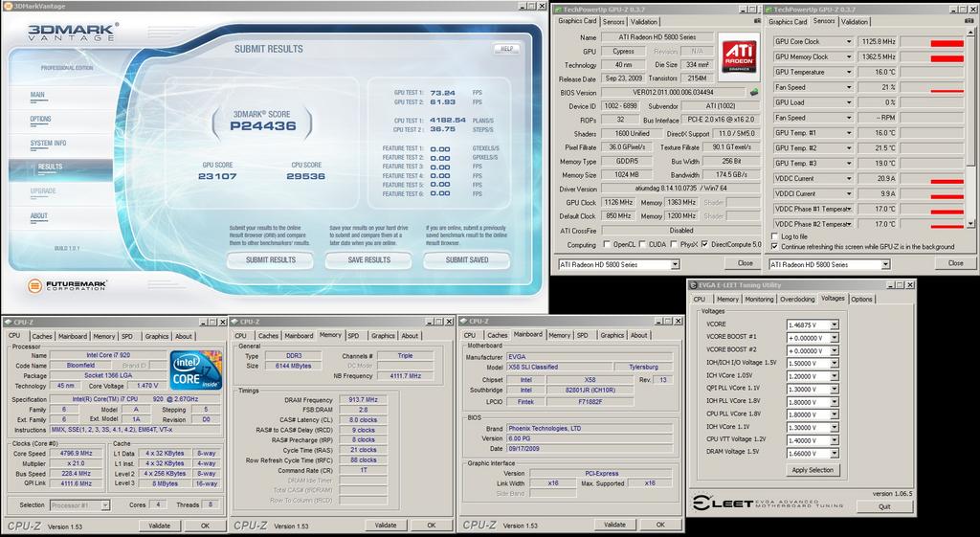The width and height of the screenshot is (980, 537).
Task: Click Validate in the CPU-Z Memory window
Action: 386,526
